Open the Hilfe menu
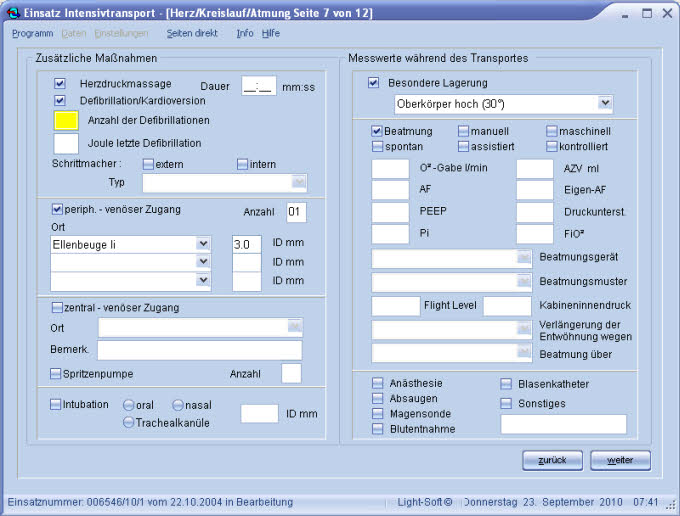Image resolution: width=680 pixels, height=516 pixels. (x=271, y=33)
